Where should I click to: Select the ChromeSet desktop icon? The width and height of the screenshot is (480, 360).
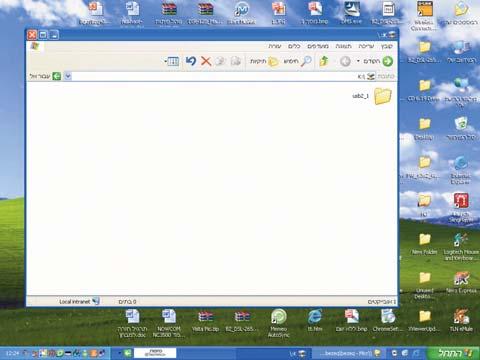coord(388,321)
